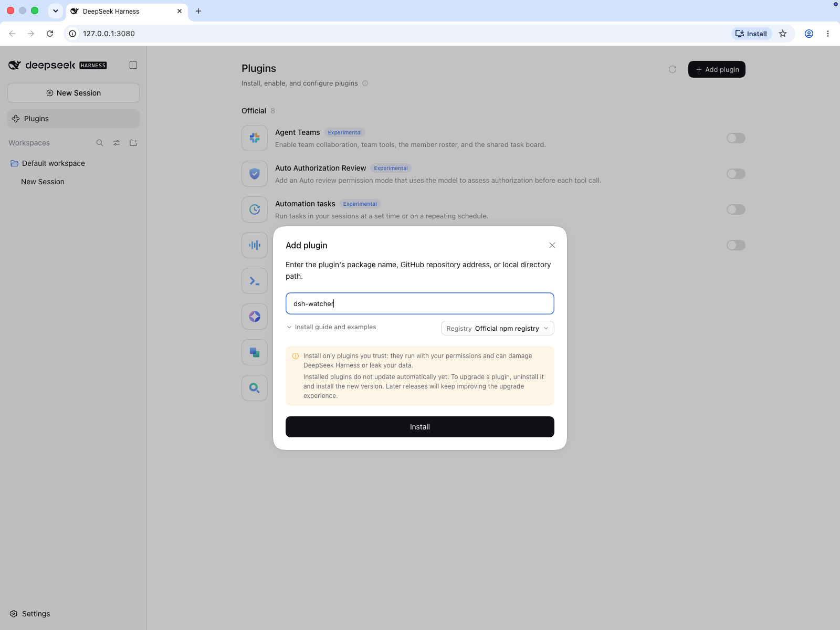Click the purple compass plugin icon
840x630 pixels.
[255, 317]
